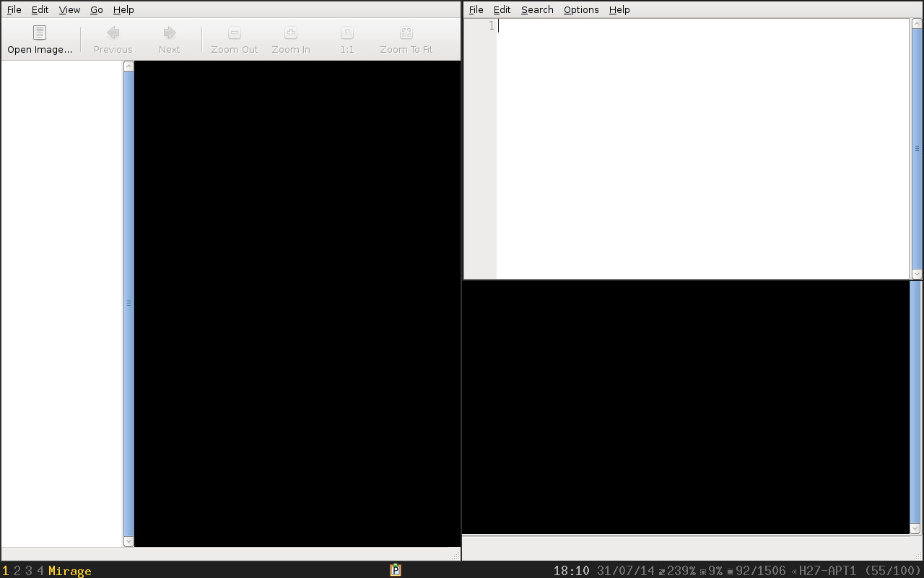This screenshot has height=578, width=924.
Task: Click the text editor scrollbar's up arrow
Action: pyautogui.click(x=917, y=23)
